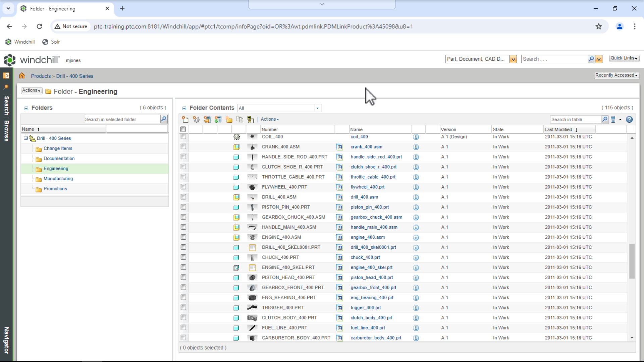Image resolution: width=644 pixels, height=362 pixels.
Task: Click the New Part gear icon
Action: coord(196,119)
